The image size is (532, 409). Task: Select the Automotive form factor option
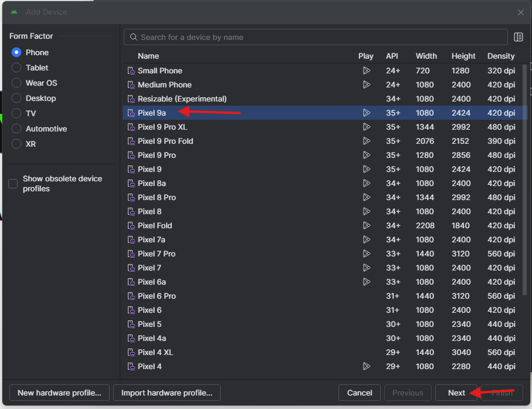16,129
